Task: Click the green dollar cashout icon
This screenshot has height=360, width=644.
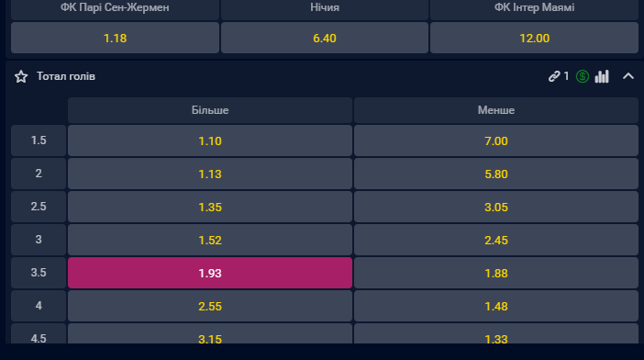Action: click(582, 76)
